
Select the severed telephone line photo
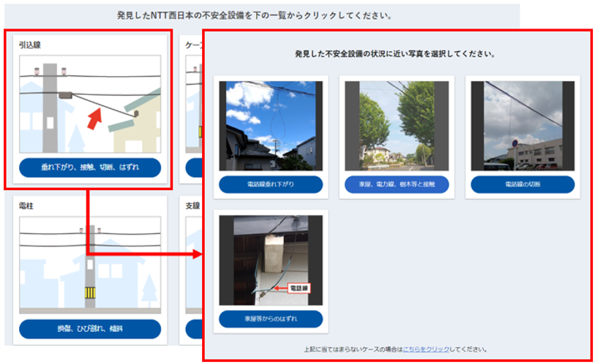pyautogui.click(x=523, y=125)
